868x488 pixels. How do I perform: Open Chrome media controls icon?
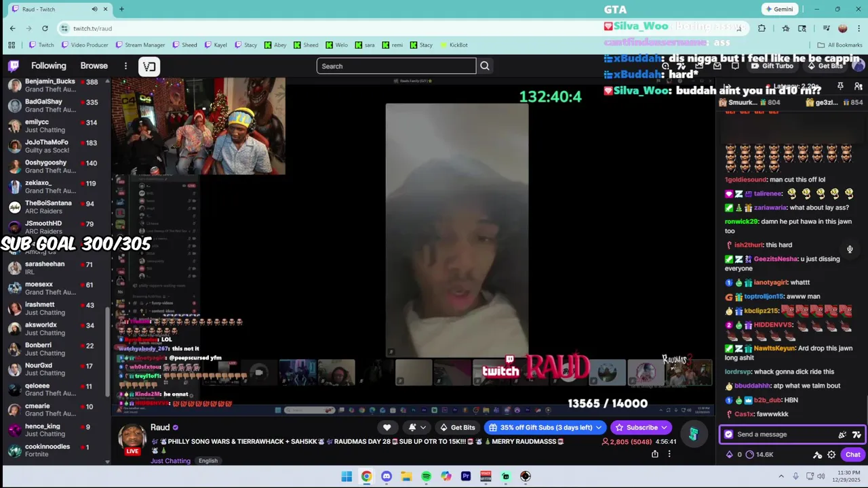[x=826, y=28]
